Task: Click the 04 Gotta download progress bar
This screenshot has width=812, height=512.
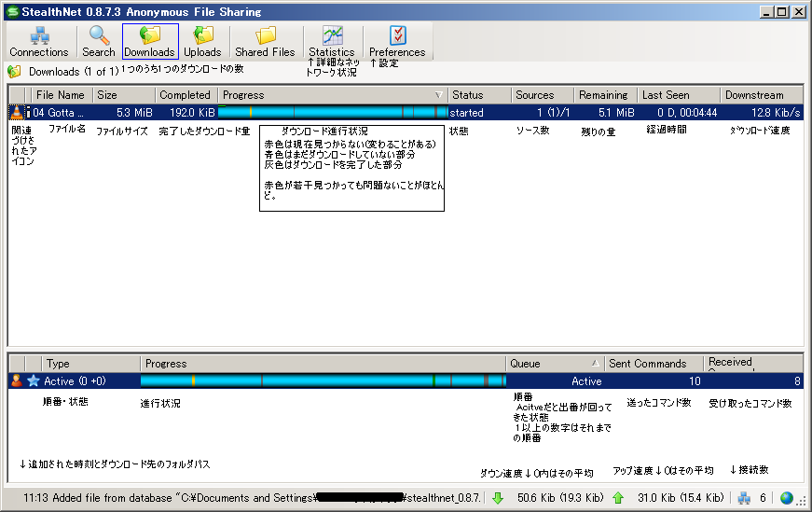Action: [x=333, y=113]
